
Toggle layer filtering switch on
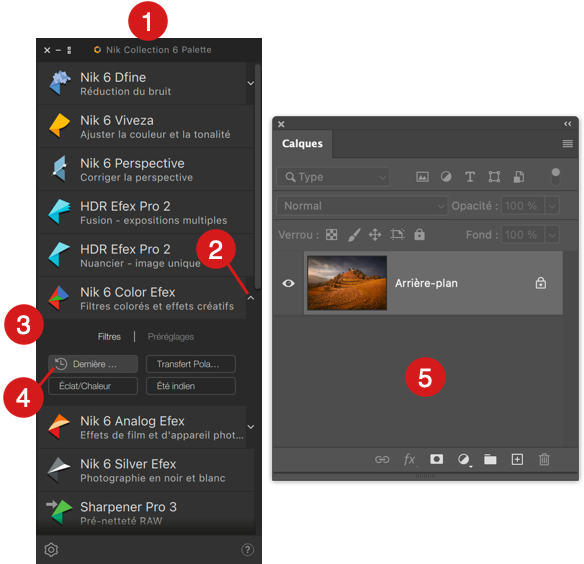pos(555,177)
